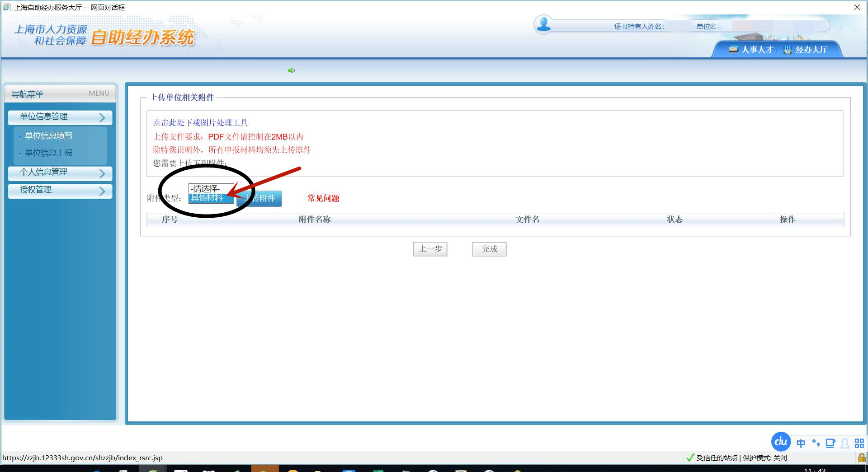Click 受信任的站点 status bar text

717,458
